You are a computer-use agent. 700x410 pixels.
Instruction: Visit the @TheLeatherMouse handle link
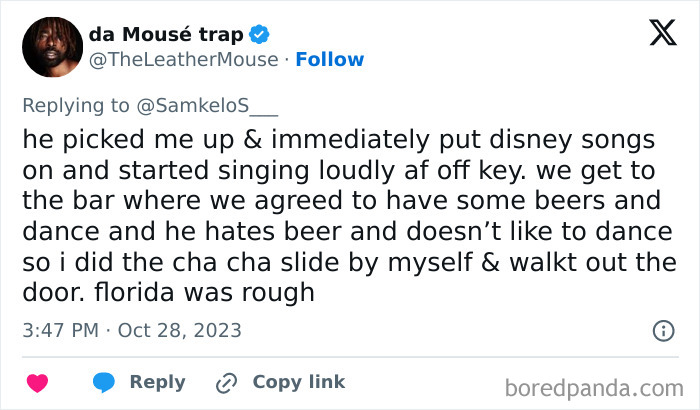point(184,59)
